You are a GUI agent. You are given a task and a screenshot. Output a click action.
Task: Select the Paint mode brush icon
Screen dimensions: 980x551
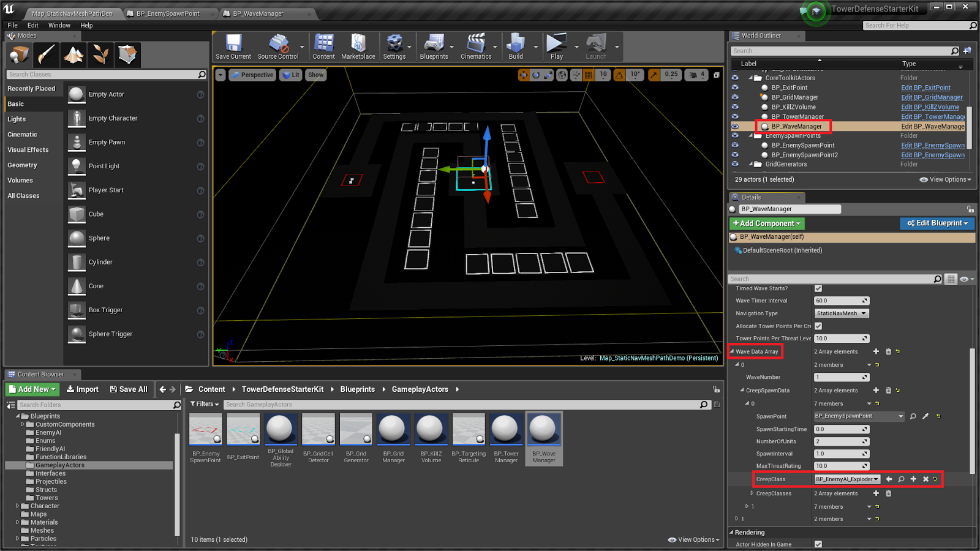47,55
